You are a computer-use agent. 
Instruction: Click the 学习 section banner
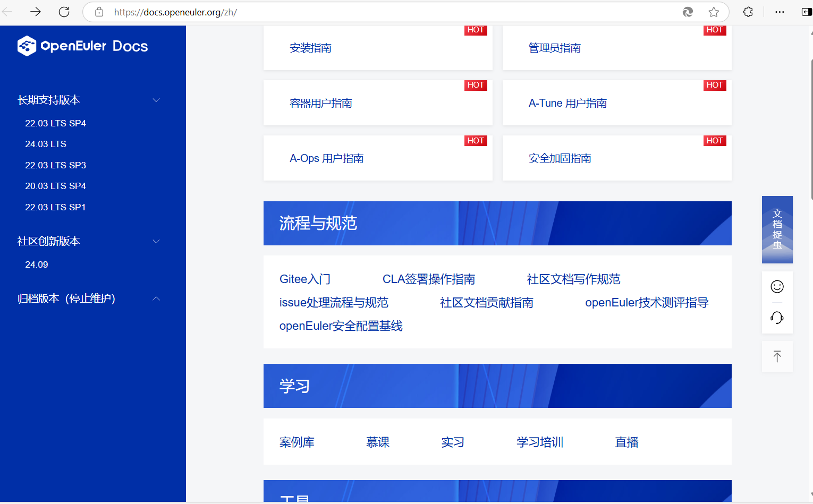497,386
